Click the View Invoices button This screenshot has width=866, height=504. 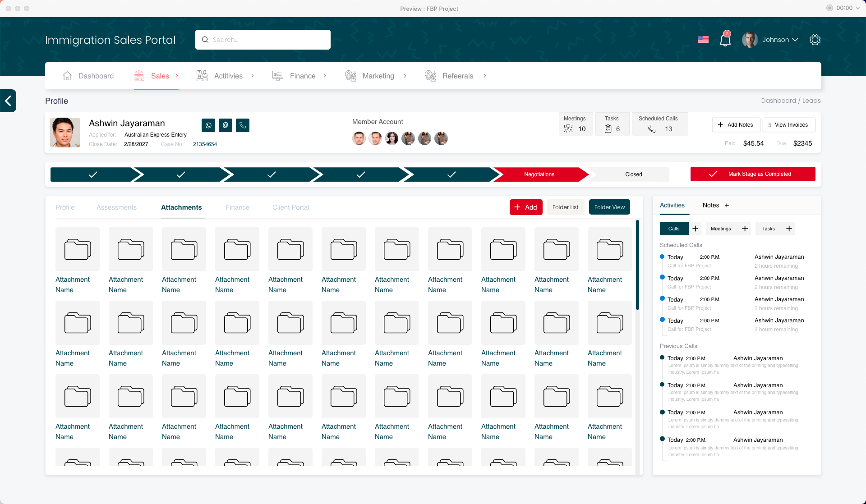pyautogui.click(x=788, y=125)
